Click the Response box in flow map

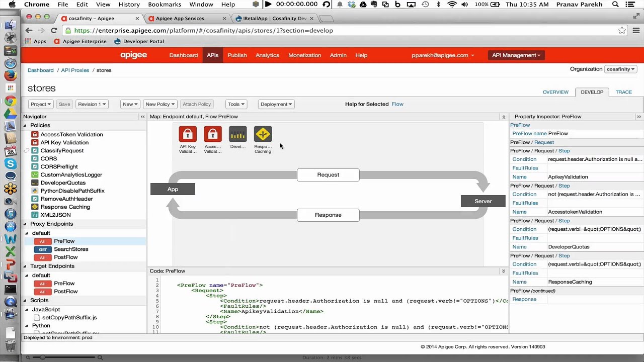click(x=328, y=215)
